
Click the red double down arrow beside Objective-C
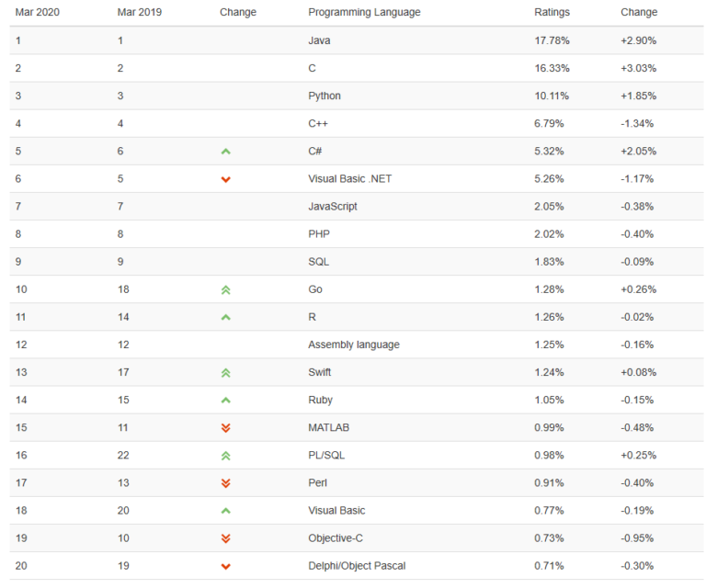tap(225, 537)
